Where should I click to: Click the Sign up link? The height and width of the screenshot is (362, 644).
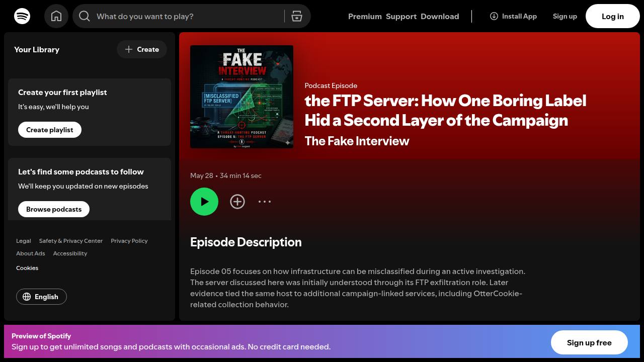coord(565,16)
